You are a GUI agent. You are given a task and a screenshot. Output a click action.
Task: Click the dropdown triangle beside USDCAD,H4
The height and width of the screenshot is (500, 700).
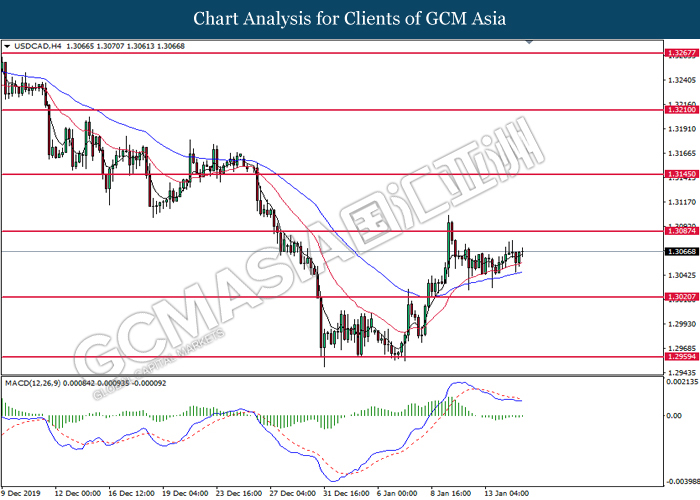7,46
